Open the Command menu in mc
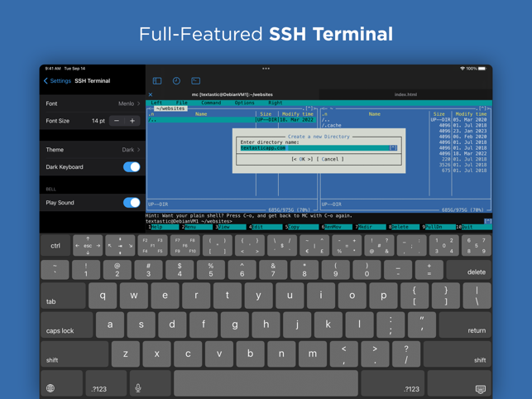 [211, 103]
